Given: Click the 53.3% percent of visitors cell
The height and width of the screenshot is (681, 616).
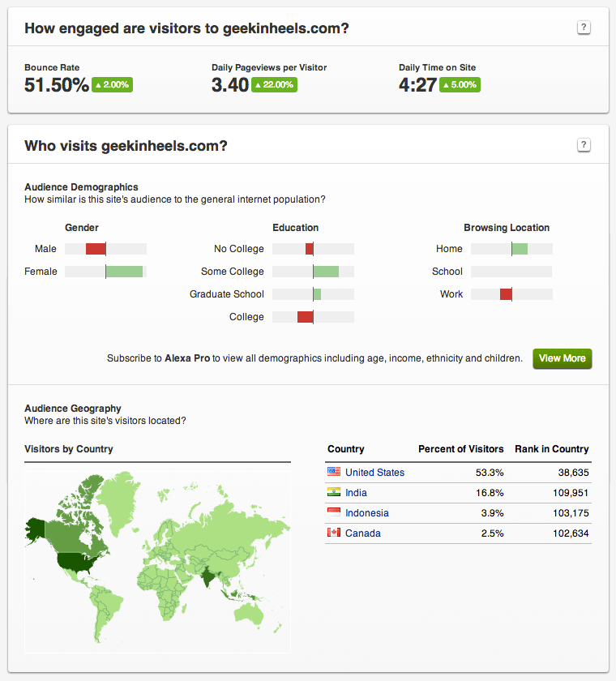Looking at the screenshot, I should (490, 473).
